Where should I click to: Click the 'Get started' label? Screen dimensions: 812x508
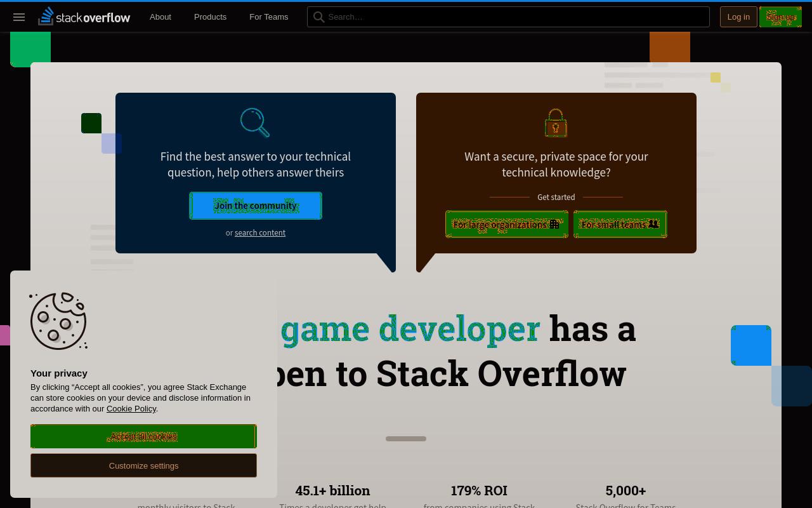click(556, 197)
